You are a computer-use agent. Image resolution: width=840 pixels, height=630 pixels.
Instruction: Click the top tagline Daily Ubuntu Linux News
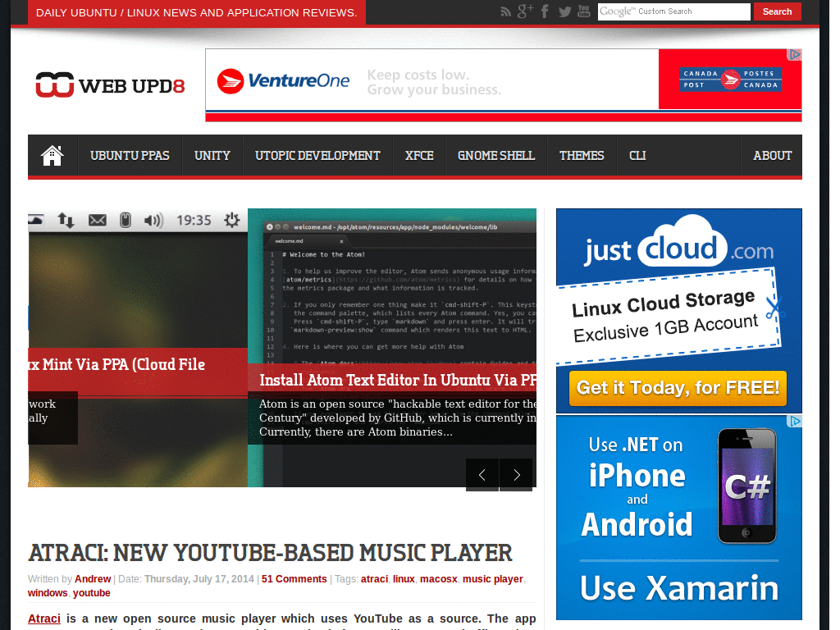[x=197, y=12]
